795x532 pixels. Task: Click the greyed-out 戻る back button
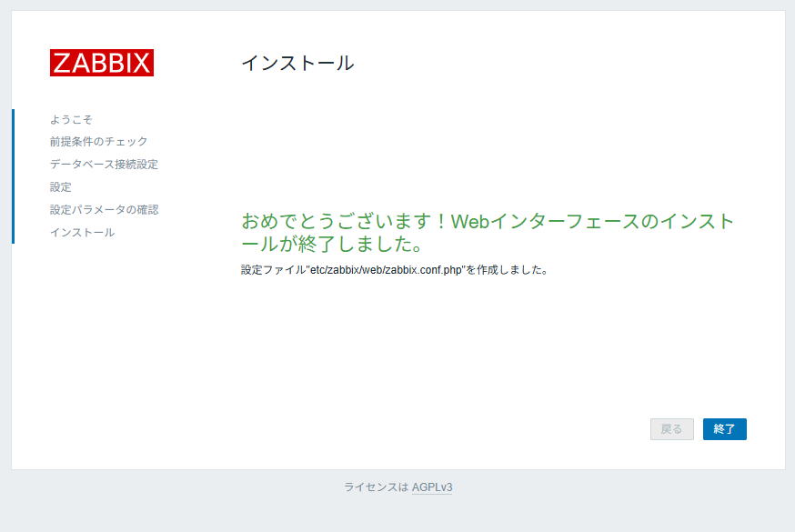click(x=672, y=429)
